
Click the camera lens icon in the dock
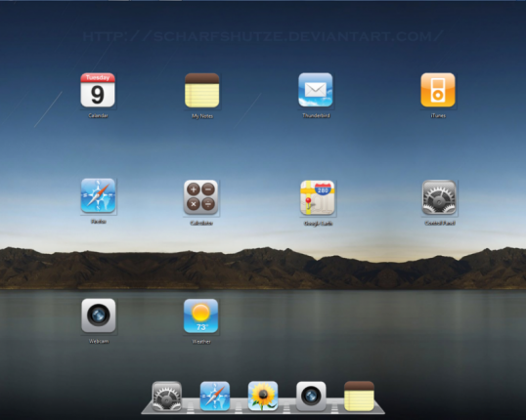311,397
